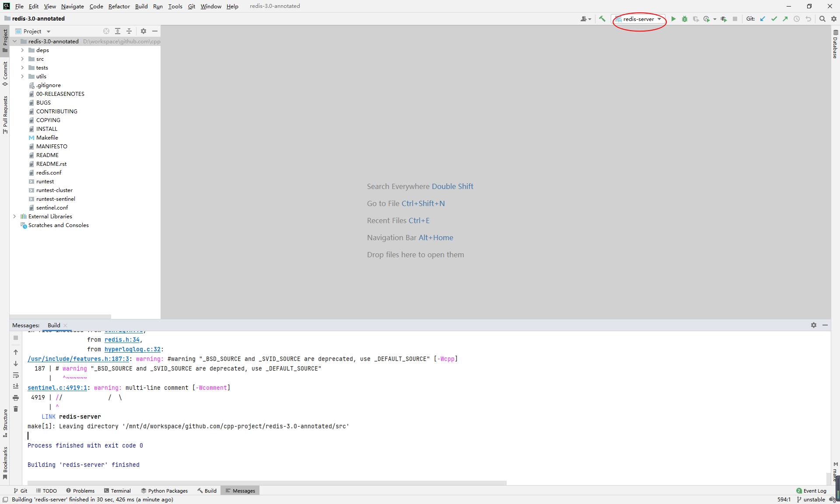
Task: Click the Build hammer icon in toolbar
Action: (x=602, y=19)
